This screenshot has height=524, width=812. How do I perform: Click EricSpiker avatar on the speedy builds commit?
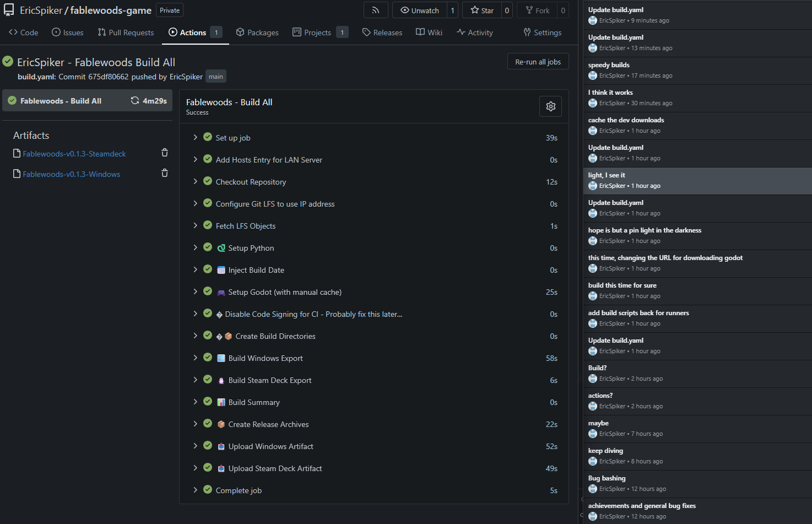click(593, 75)
